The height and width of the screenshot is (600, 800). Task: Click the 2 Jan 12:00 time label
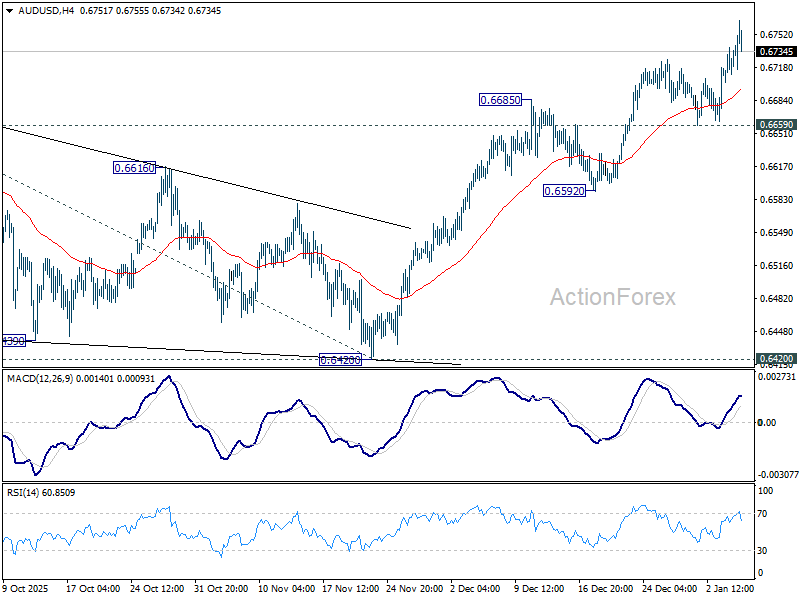[x=730, y=588]
